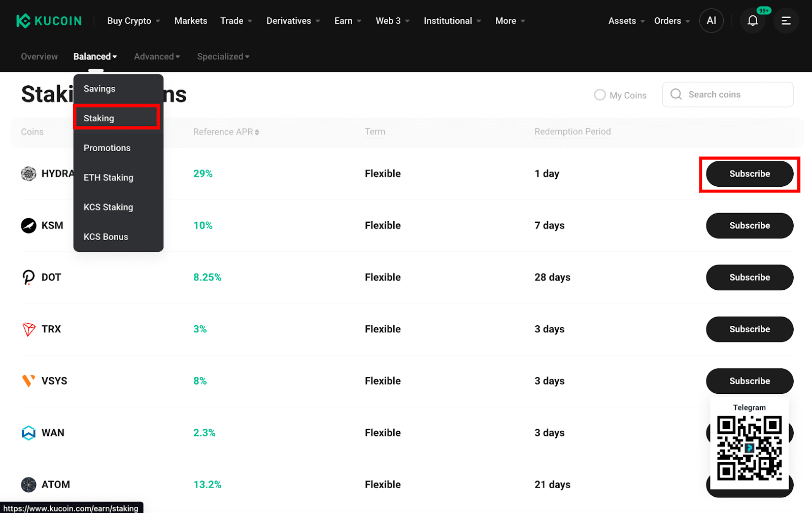This screenshot has width=812, height=513.
Task: Click the Coins column header
Action: [32, 132]
